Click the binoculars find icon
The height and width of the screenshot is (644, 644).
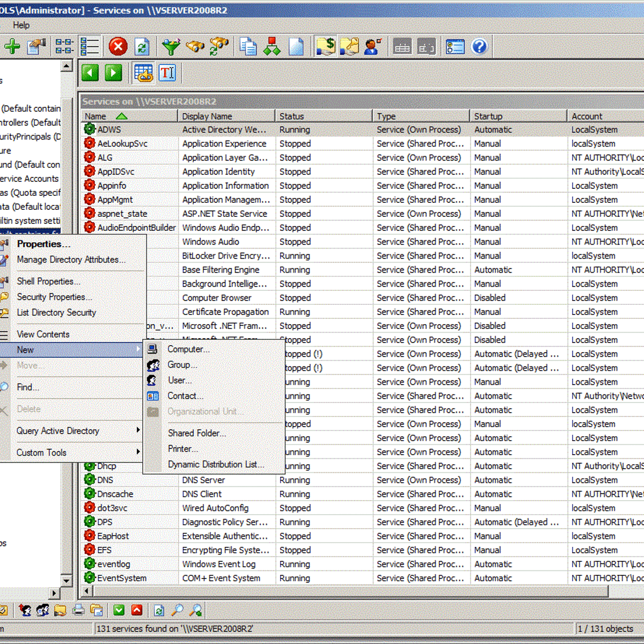coord(195,47)
